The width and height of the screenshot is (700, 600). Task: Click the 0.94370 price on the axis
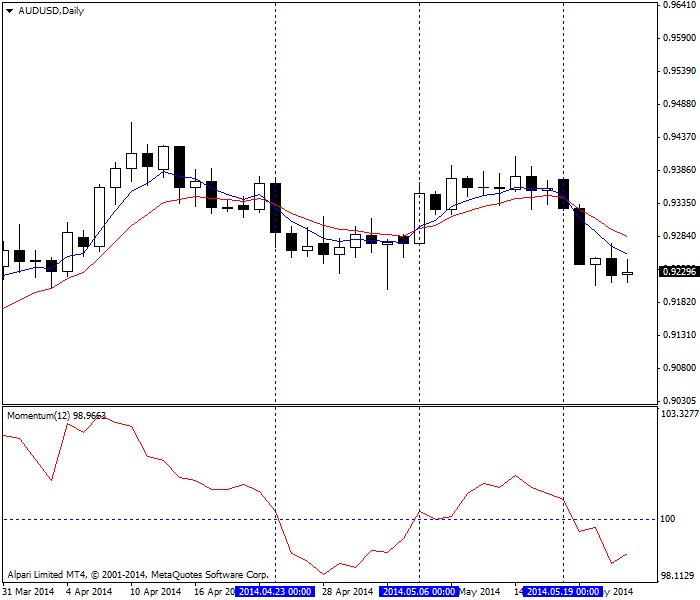(678, 137)
